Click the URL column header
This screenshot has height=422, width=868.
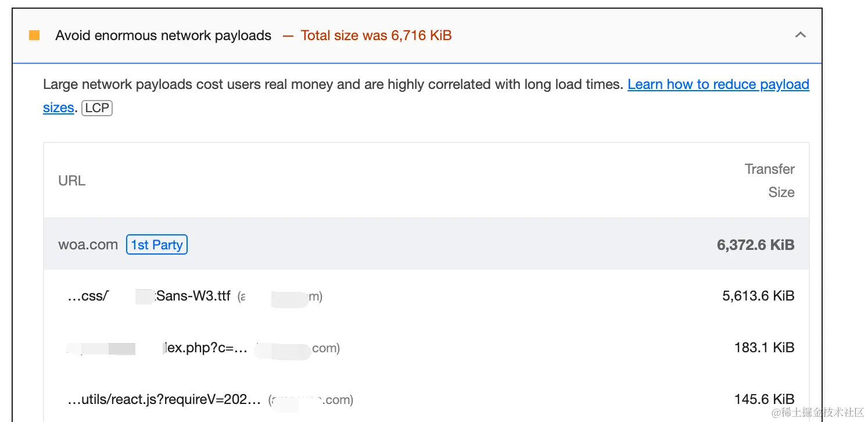click(72, 181)
